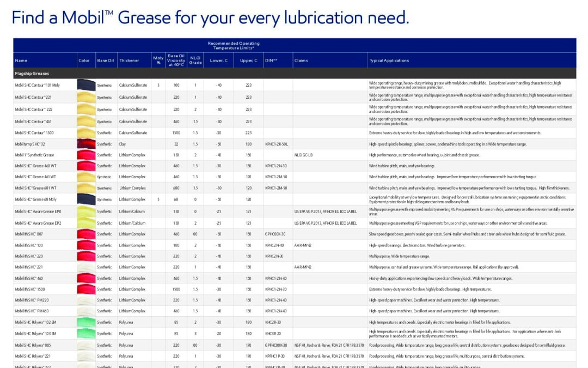Click the 'Upper, C' column header
Image resolution: width=588 pixels, height=368 pixels.
click(x=249, y=61)
